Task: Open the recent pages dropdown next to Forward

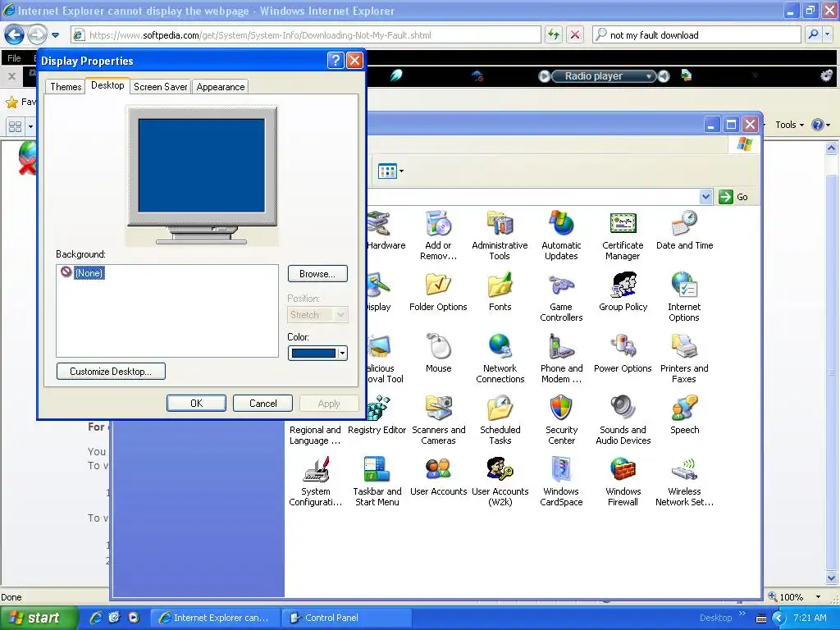Action: pyautogui.click(x=55, y=35)
